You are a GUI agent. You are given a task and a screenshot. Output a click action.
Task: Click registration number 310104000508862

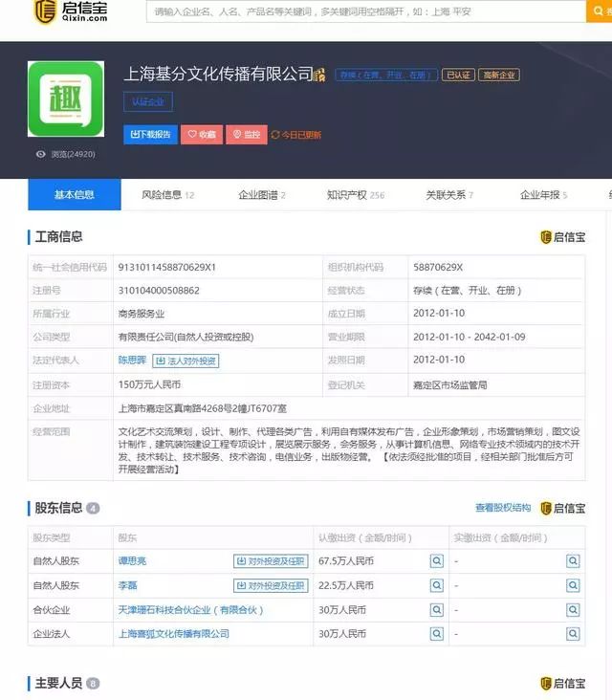click(x=159, y=290)
